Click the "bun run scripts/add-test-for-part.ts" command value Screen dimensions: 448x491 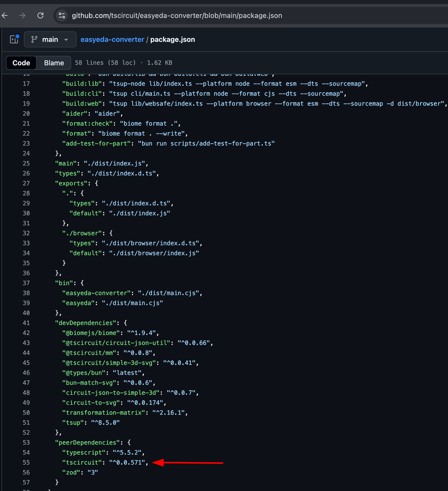(207, 144)
